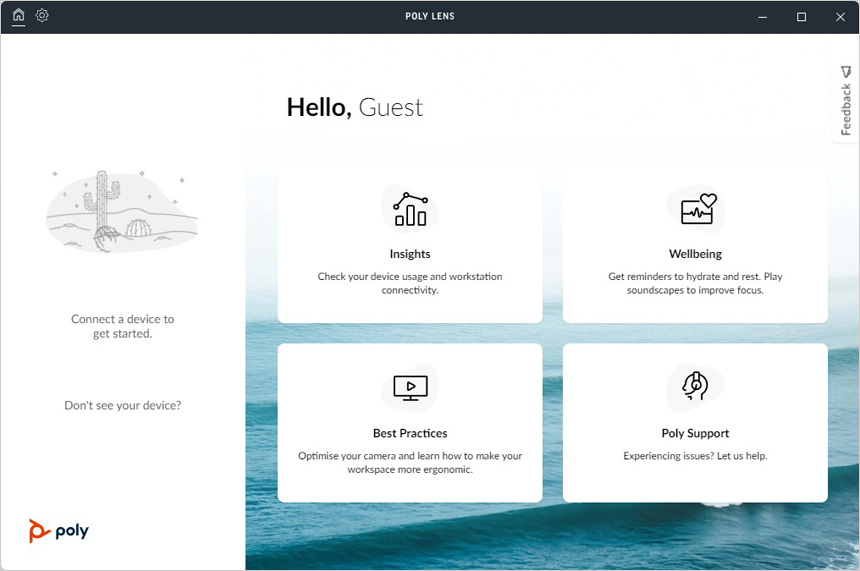This screenshot has height=571, width=860.
Task: Maximize the Poly Lens window
Action: point(801,17)
